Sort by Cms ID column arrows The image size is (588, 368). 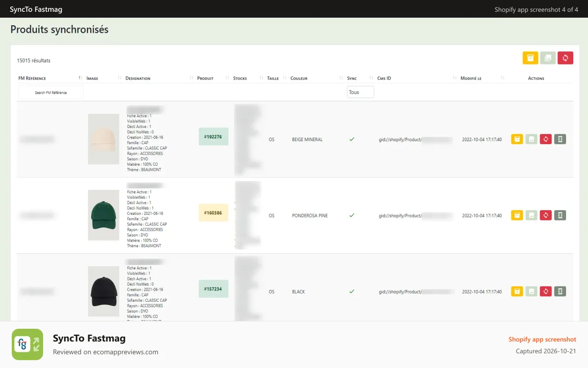click(x=455, y=78)
